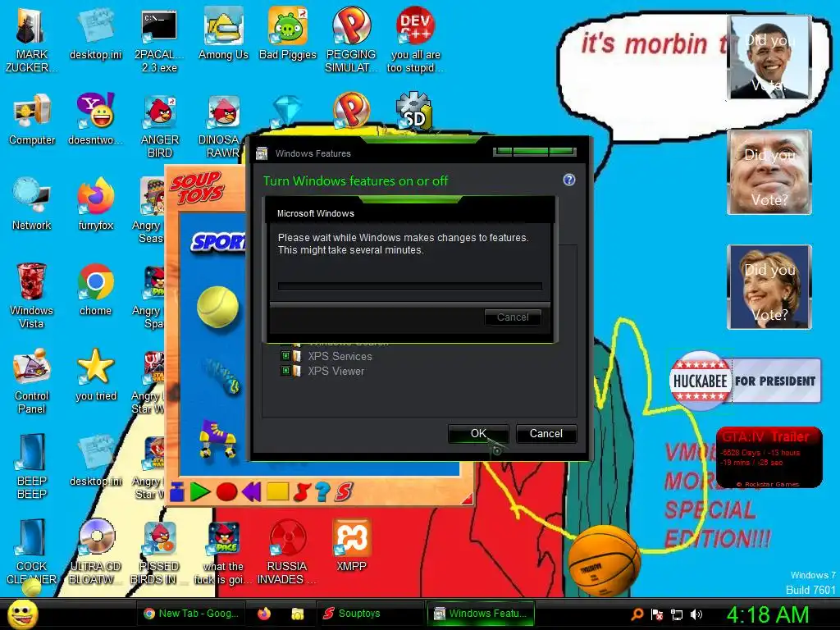840x630 pixels.
Task: Open the PEGGING SIMULAT... desktop icon
Action: (x=351, y=39)
